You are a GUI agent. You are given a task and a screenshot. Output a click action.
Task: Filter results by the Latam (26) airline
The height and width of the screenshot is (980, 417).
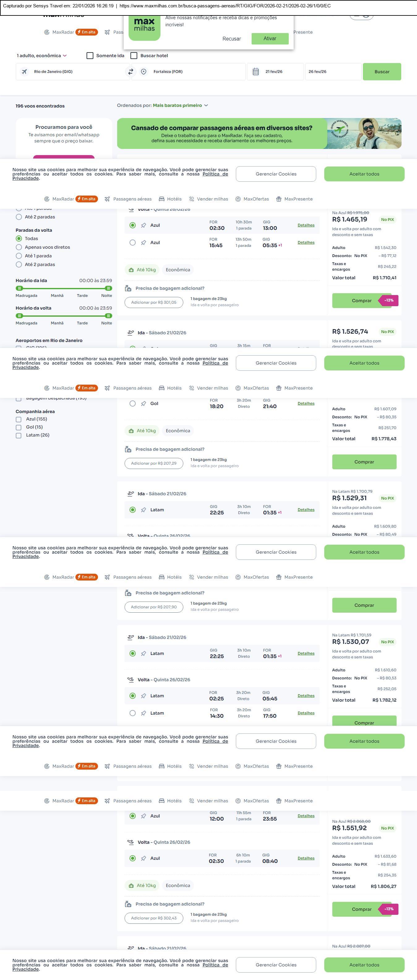pyautogui.click(x=18, y=435)
